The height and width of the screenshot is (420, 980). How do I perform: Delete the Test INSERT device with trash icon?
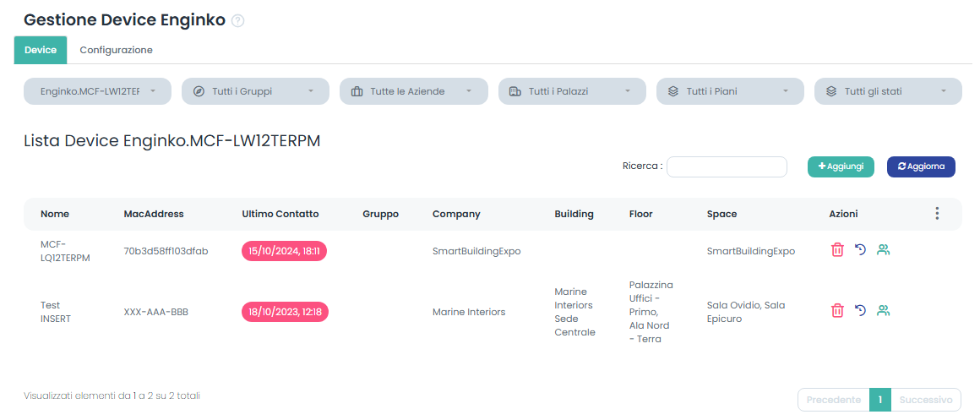pyautogui.click(x=837, y=311)
